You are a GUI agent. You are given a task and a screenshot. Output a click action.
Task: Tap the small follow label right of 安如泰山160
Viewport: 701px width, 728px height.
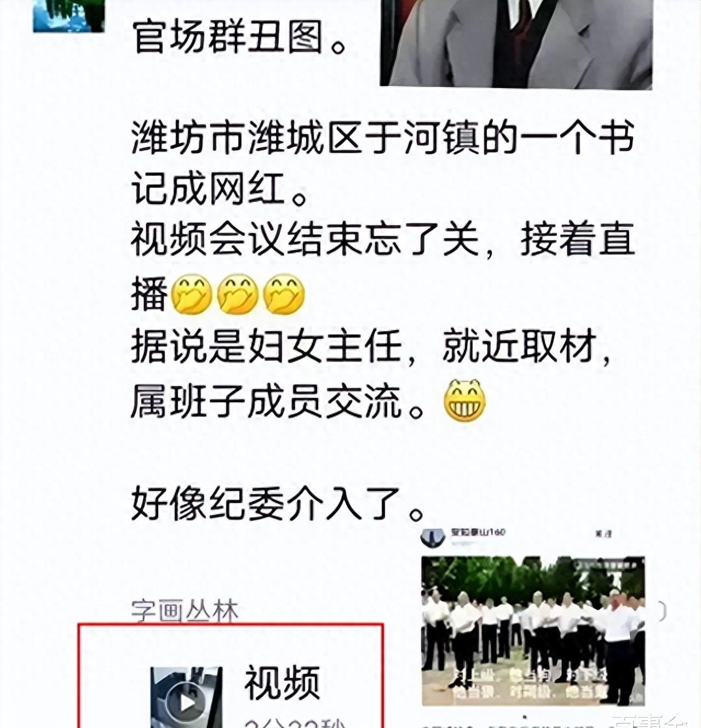click(x=604, y=533)
